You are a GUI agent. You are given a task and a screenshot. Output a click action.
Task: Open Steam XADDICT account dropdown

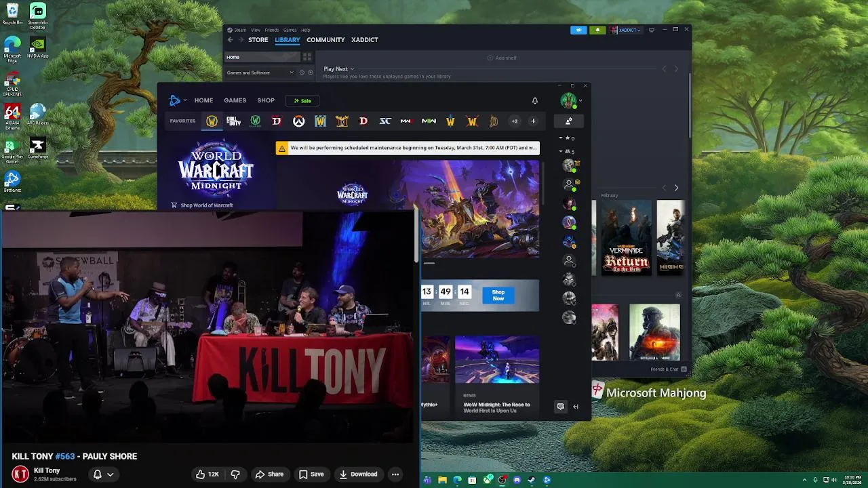[625, 30]
